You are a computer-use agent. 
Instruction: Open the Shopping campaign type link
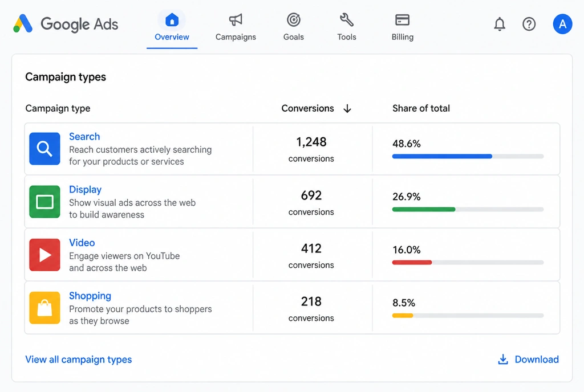tap(90, 296)
